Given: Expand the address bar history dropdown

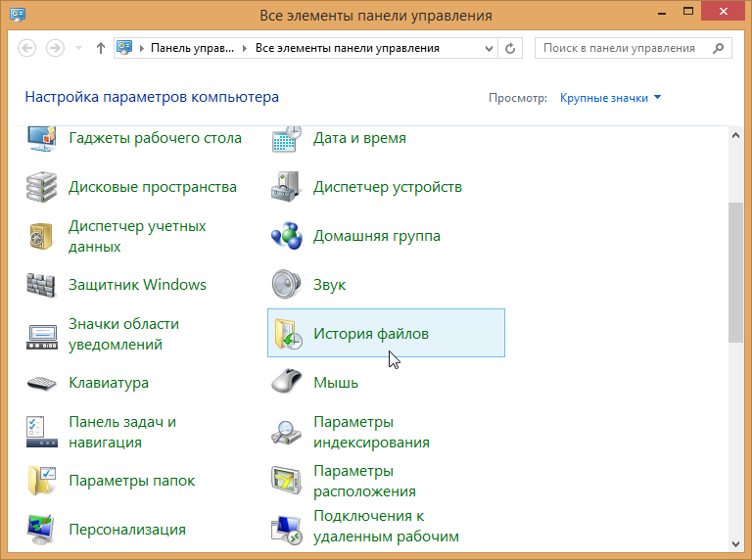Looking at the screenshot, I should 489,48.
